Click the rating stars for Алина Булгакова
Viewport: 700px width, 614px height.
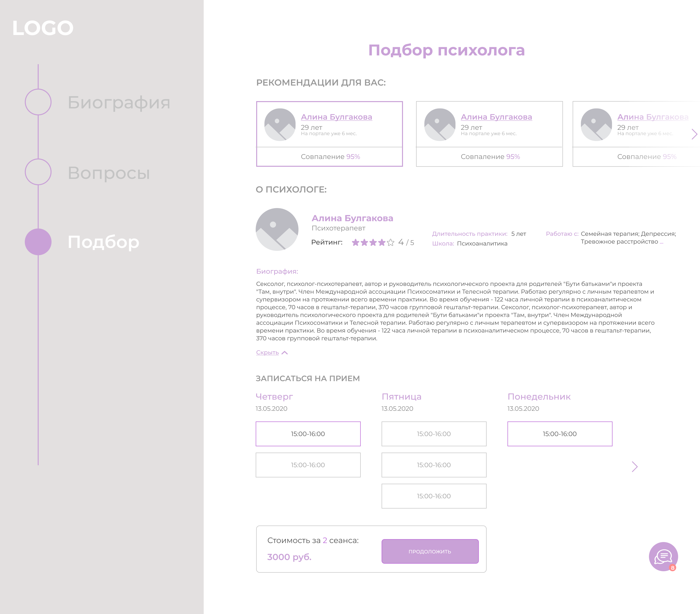373,242
